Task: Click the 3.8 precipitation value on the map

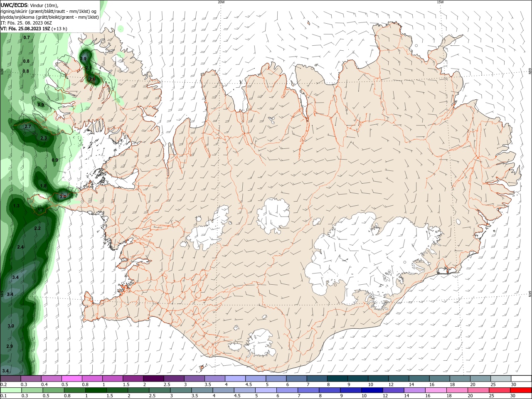Action: (63, 196)
